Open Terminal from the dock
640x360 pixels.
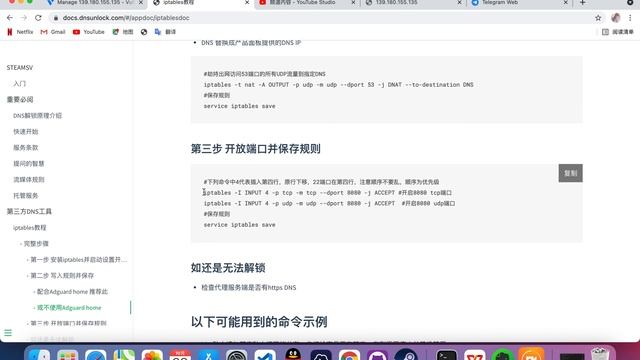(447, 355)
